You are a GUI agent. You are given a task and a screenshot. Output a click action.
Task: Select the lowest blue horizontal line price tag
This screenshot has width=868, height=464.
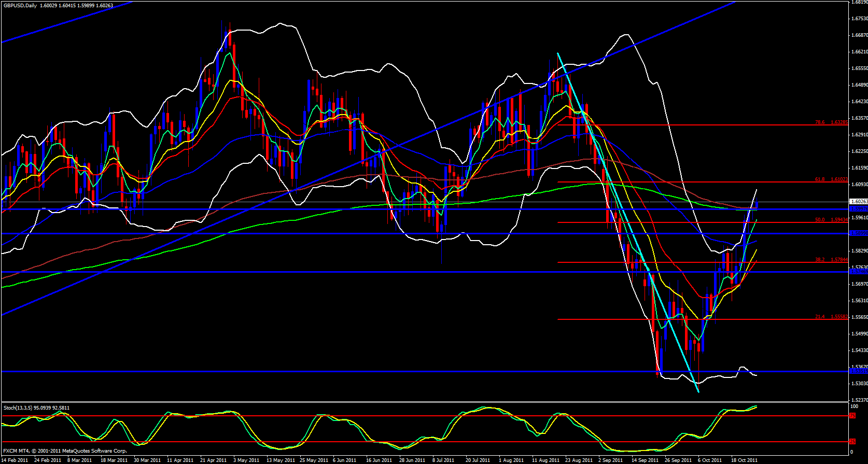point(859,371)
